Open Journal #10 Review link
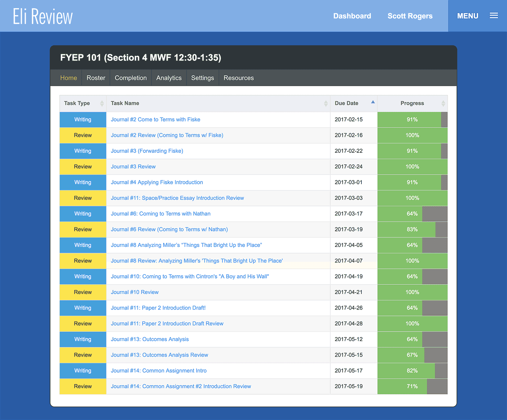The image size is (507, 420). click(135, 292)
